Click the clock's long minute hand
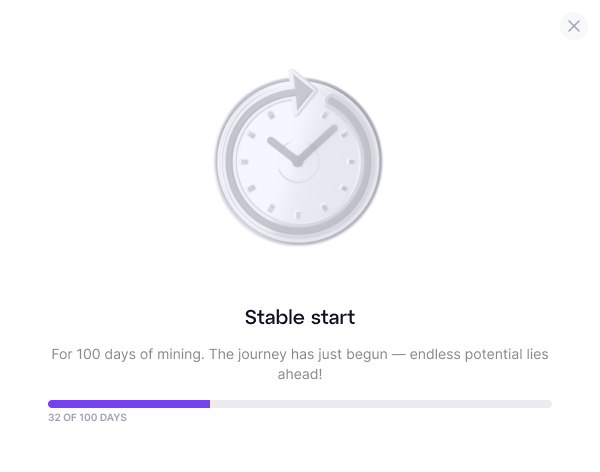 click(317, 145)
